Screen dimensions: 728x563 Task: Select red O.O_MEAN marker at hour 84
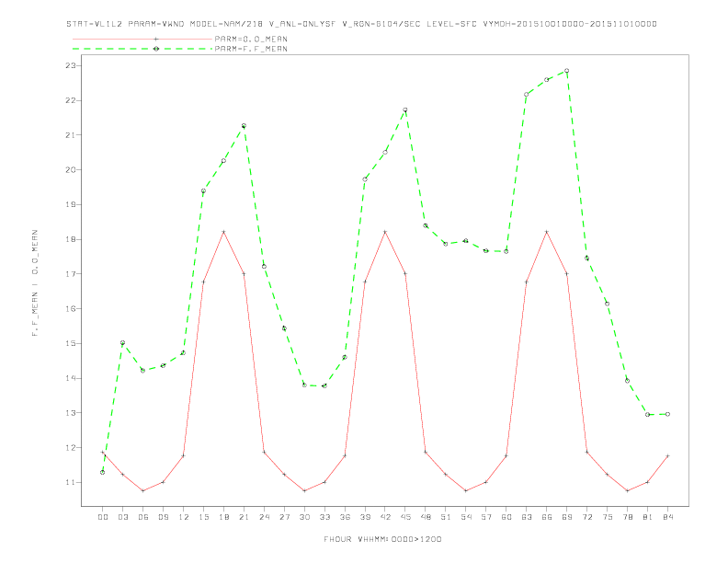(x=667, y=455)
